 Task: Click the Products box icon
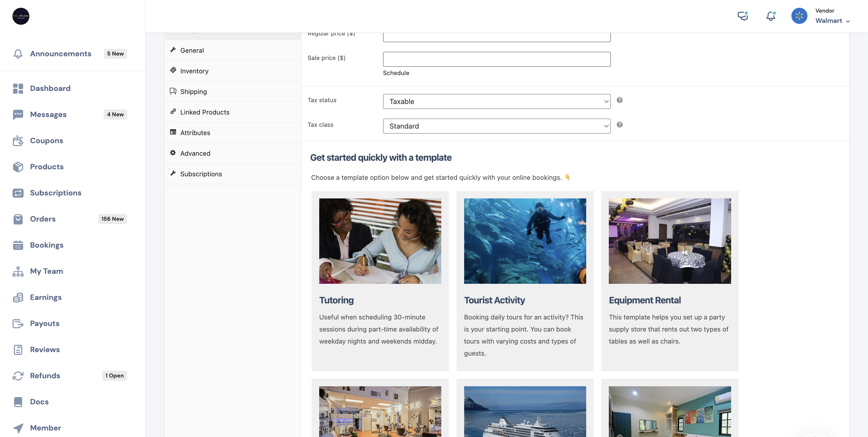(18, 167)
